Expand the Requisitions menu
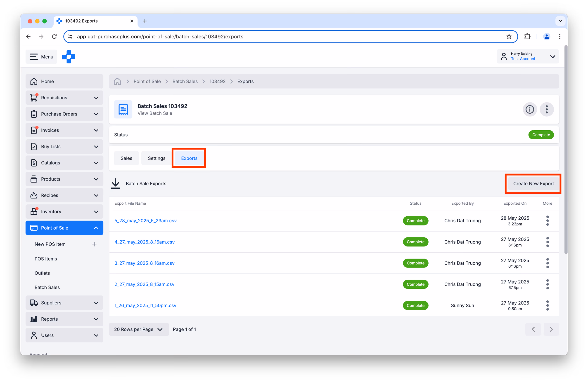Viewport: 588px width, 382px height. pyautogui.click(x=64, y=98)
